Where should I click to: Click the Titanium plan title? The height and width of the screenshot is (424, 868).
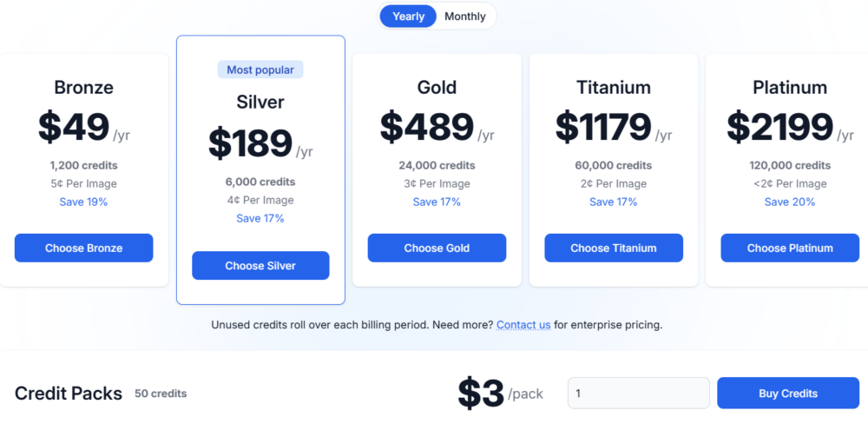coord(614,88)
